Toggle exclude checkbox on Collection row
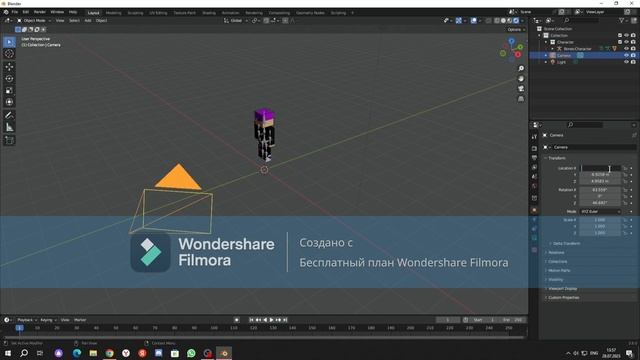The width and height of the screenshot is (640, 360). [620, 36]
